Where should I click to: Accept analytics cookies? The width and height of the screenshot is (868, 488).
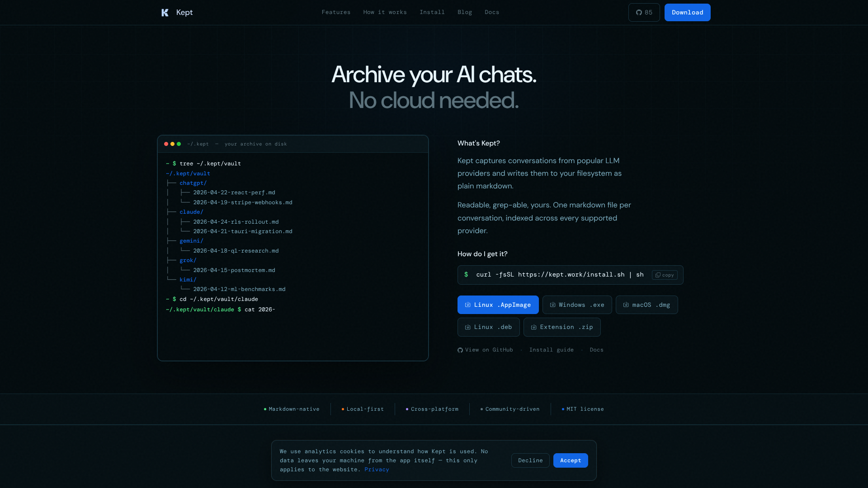(x=571, y=460)
